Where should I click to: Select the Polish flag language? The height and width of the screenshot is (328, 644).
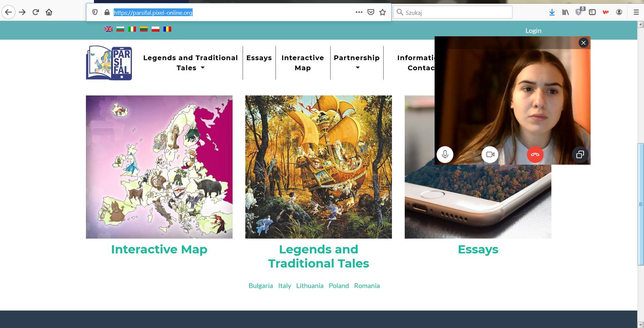pos(155,29)
